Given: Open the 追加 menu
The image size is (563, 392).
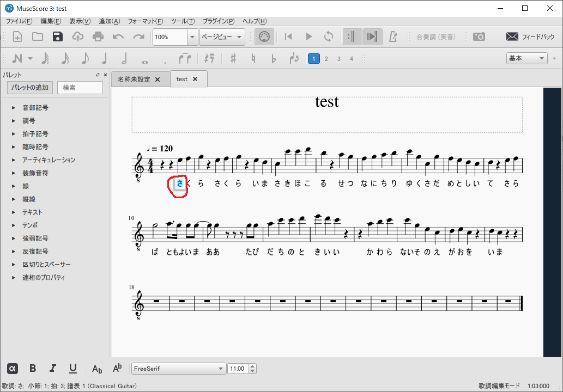Looking at the screenshot, I should (x=109, y=21).
